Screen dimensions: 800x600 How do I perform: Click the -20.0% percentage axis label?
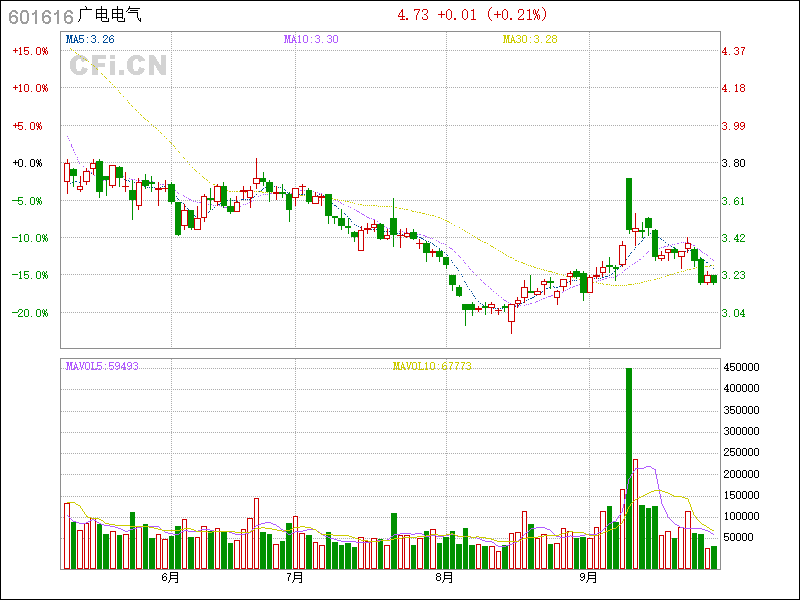click(30, 313)
